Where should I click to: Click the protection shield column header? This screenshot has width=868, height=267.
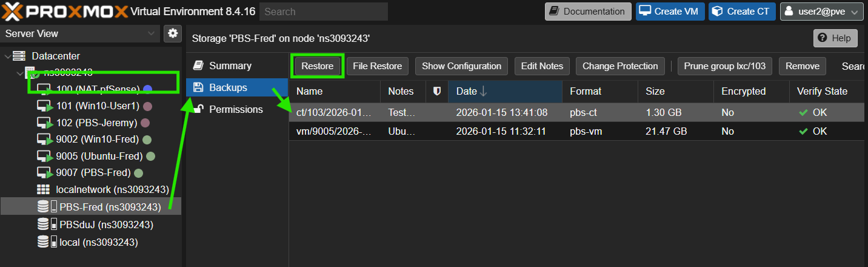point(436,91)
